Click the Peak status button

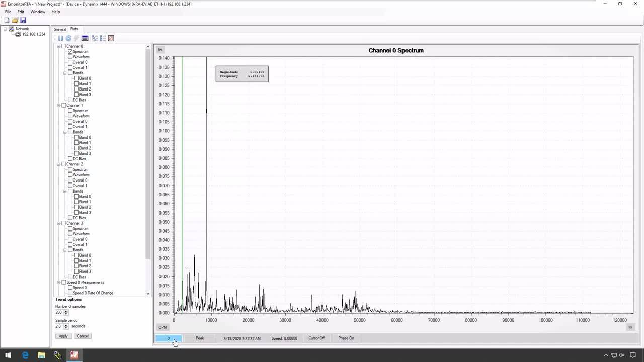tap(200, 338)
